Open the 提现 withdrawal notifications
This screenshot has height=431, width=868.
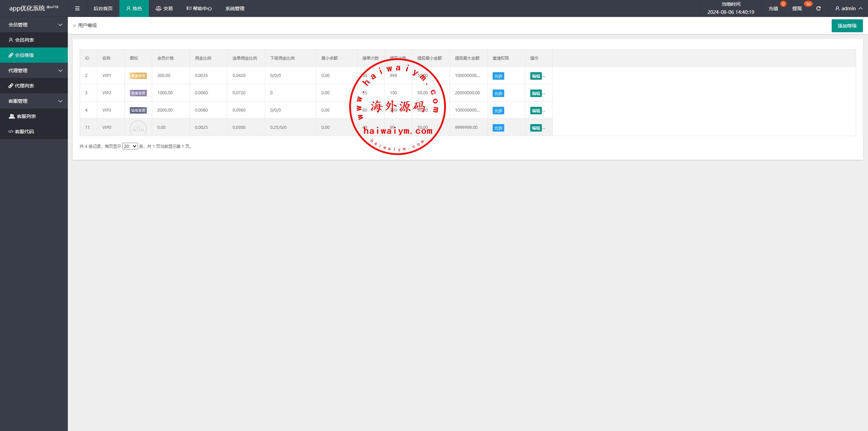(797, 8)
